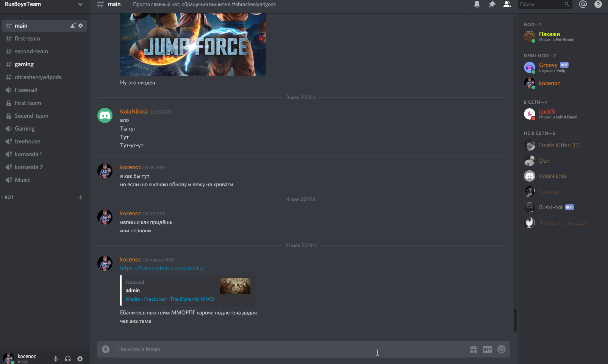Open fracturedmmo.com/media link
Viewport: 608px width, 364px height.
(163, 268)
